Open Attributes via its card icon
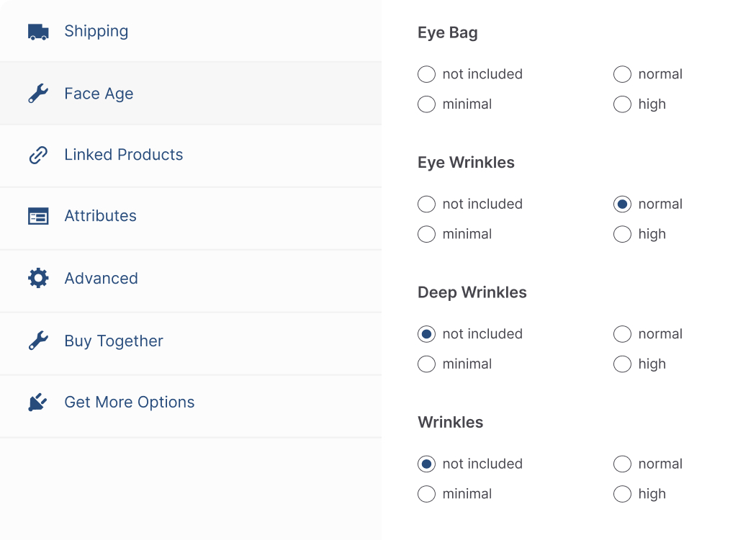The image size is (756, 540). [37, 216]
